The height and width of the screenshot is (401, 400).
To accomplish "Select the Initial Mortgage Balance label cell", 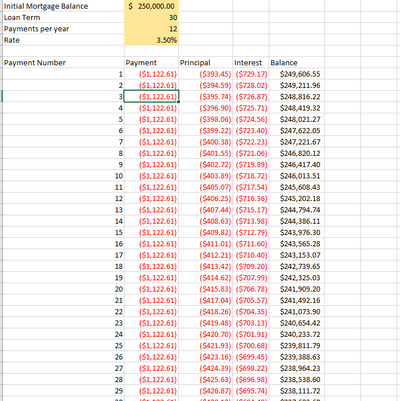I will (63, 6).
